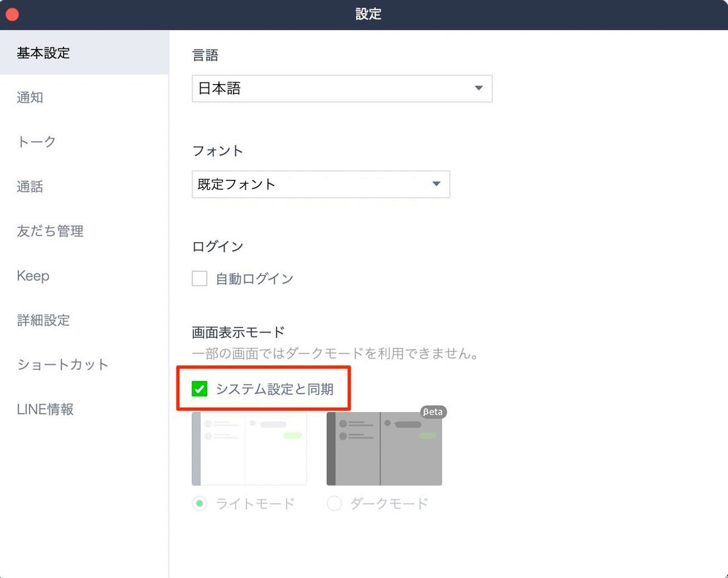
Task: Expand the フォント dropdown showing 既定フォント
Action: click(x=321, y=184)
